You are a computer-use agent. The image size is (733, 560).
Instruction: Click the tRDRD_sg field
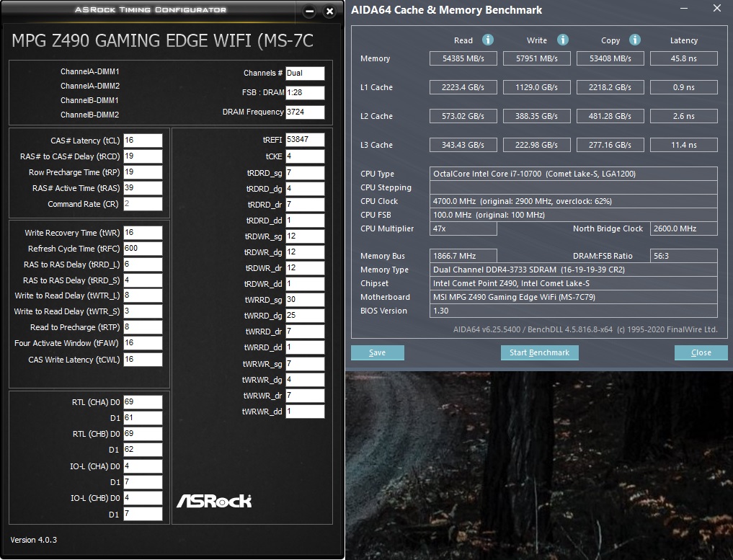[305, 173]
